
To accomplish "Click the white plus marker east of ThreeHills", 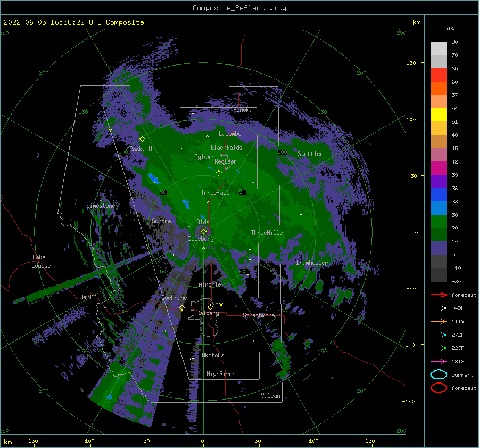I will click(x=301, y=214).
